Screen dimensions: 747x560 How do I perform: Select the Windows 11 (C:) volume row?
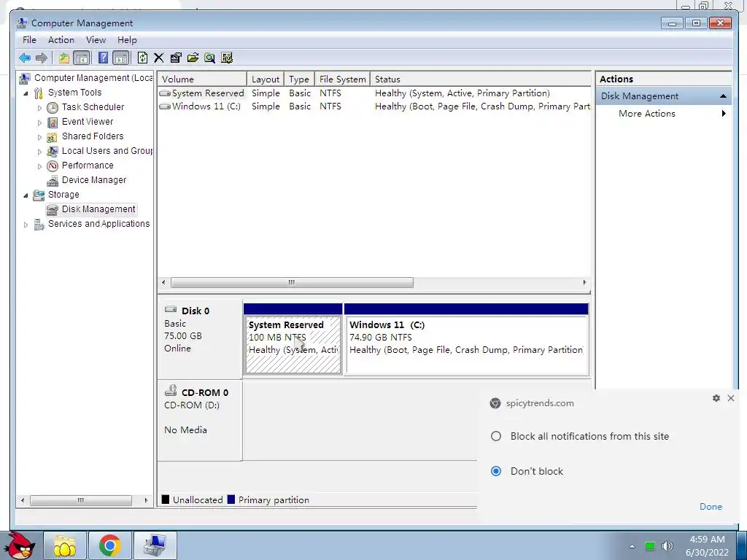(x=374, y=106)
